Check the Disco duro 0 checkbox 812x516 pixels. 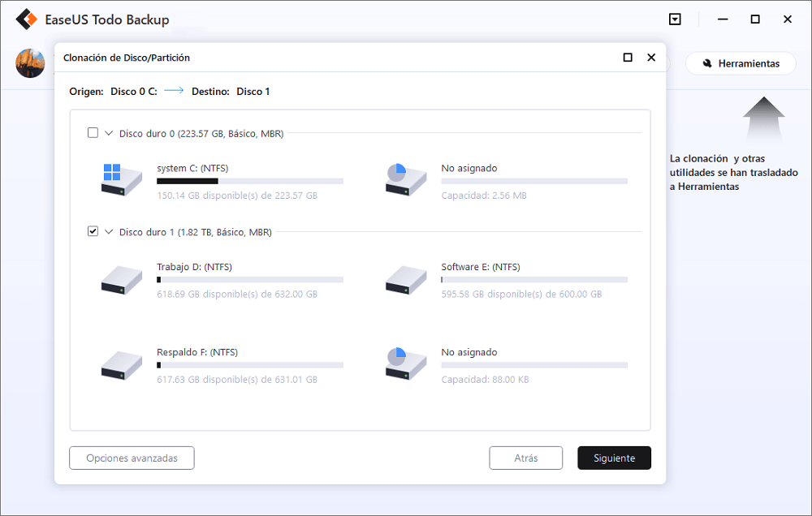point(93,133)
